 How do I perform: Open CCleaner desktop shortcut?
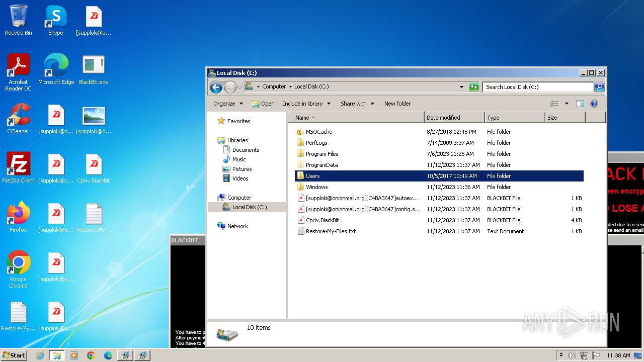18,119
